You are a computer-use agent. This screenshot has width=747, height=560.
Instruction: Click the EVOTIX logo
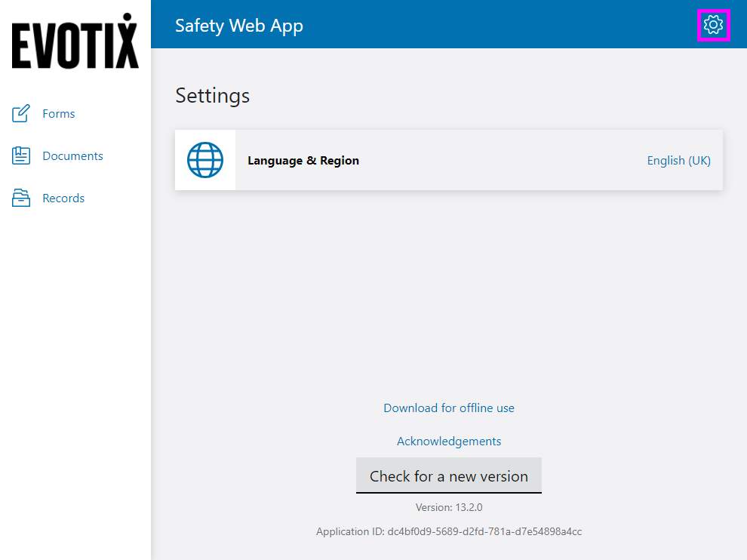[75, 42]
